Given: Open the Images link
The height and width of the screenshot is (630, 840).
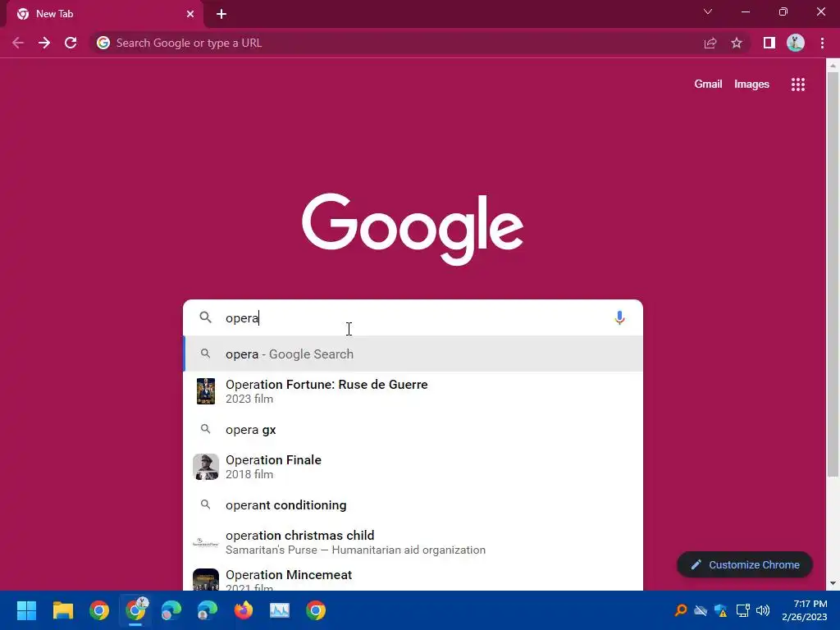Looking at the screenshot, I should [751, 84].
